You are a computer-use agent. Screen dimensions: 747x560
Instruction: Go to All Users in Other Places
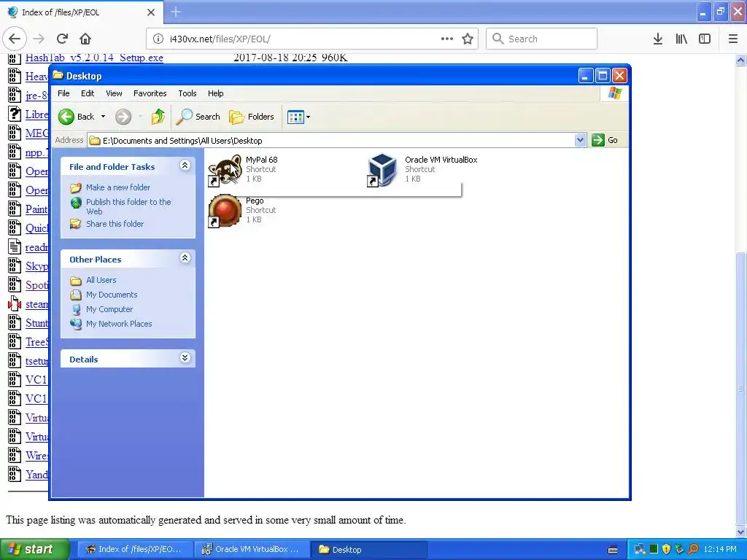[101, 280]
